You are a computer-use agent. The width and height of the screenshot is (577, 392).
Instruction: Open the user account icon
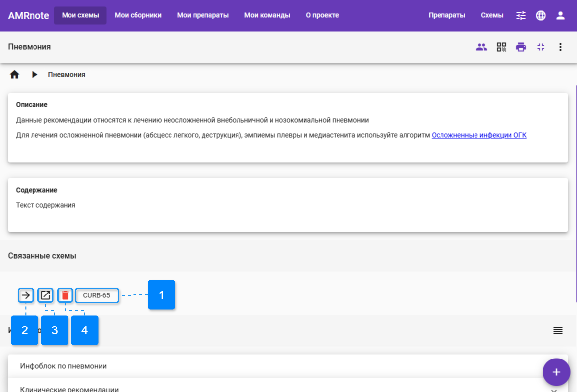tap(560, 15)
